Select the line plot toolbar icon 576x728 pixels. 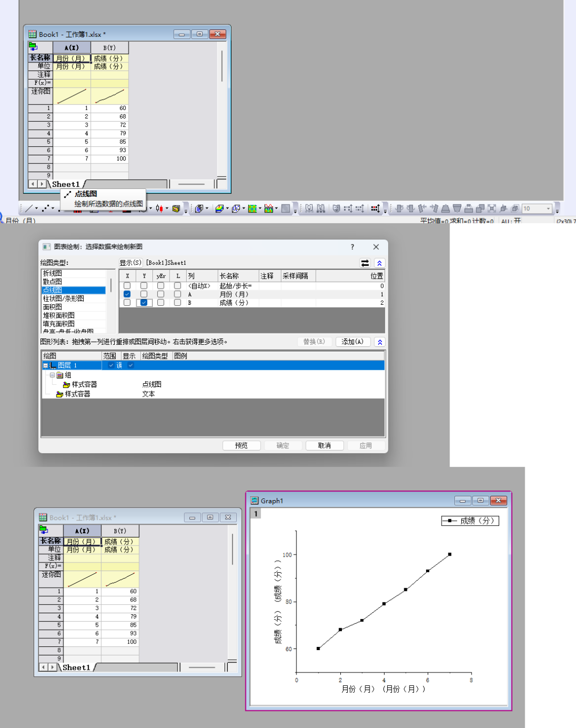[29, 208]
